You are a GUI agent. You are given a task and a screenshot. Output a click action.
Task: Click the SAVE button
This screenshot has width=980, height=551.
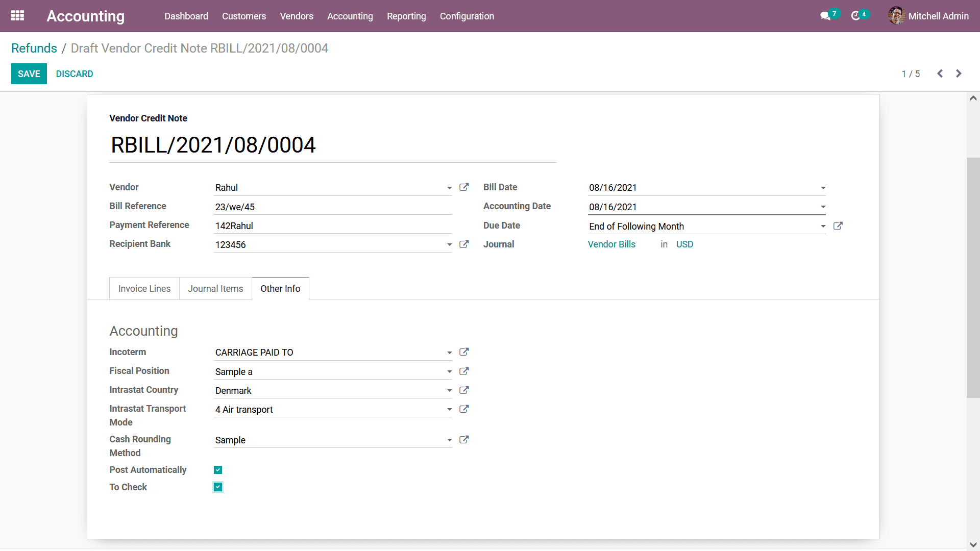click(29, 74)
